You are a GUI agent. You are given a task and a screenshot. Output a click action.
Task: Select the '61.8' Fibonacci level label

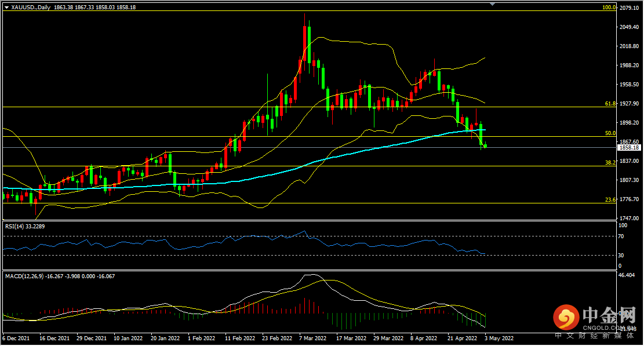coord(610,104)
